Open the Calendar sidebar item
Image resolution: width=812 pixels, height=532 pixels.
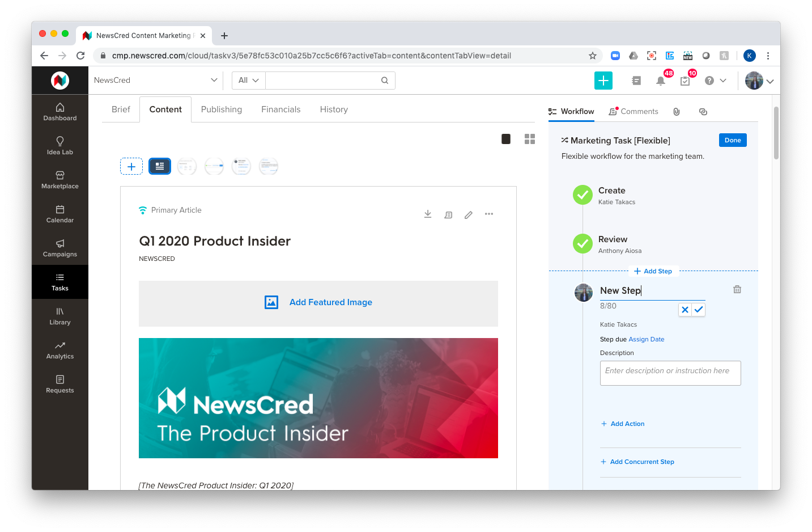pos(60,214)
